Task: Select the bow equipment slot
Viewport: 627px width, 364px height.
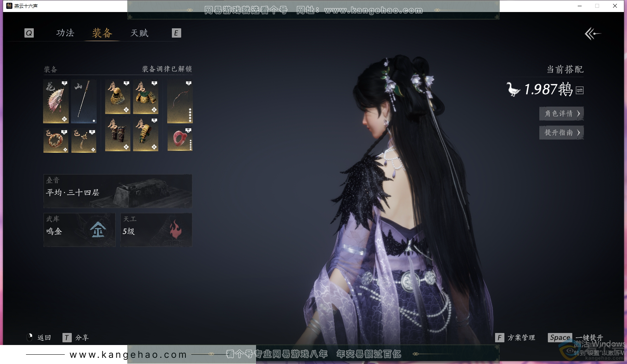Action: (180, 102)
